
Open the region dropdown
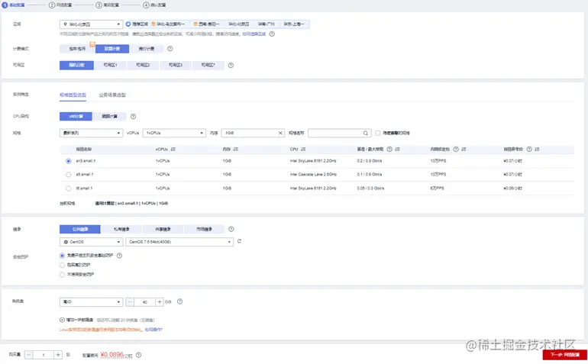[x=91, y=24]
